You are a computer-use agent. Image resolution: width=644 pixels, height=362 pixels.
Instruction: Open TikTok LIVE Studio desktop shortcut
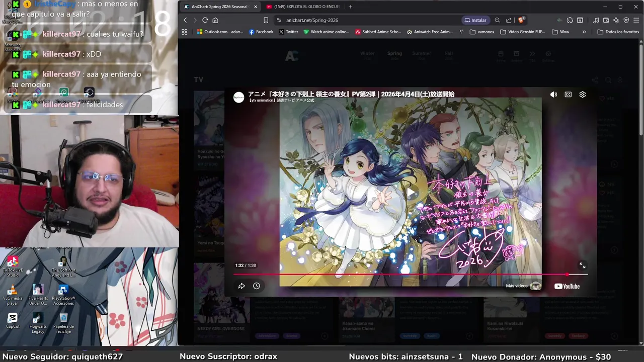(x=12, y=266)
